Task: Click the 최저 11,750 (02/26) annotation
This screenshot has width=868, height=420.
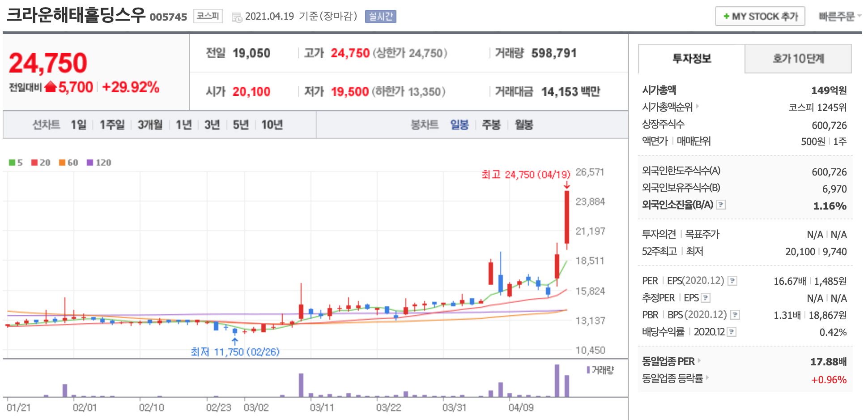Action: (x=235, y=352)
